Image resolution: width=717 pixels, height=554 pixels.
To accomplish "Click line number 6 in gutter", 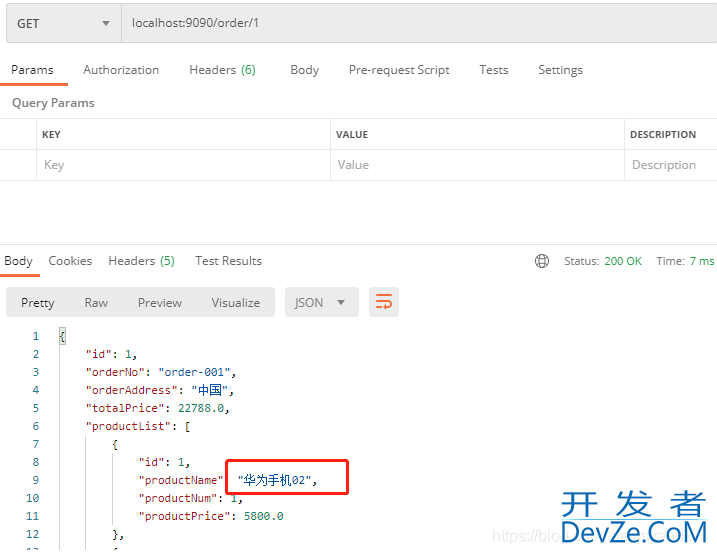I will pos(36,426).
